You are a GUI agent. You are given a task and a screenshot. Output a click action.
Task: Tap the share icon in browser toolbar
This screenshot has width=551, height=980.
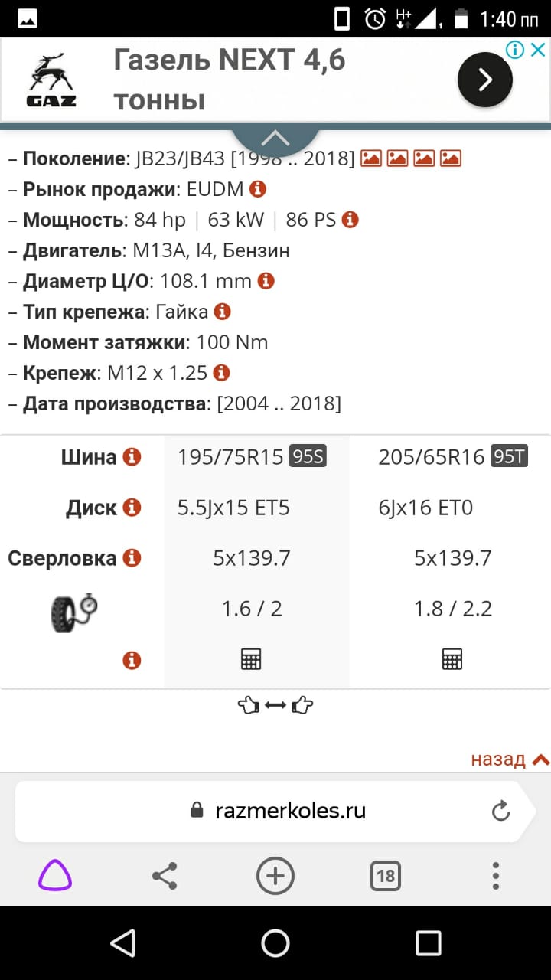tap(165, 875)
